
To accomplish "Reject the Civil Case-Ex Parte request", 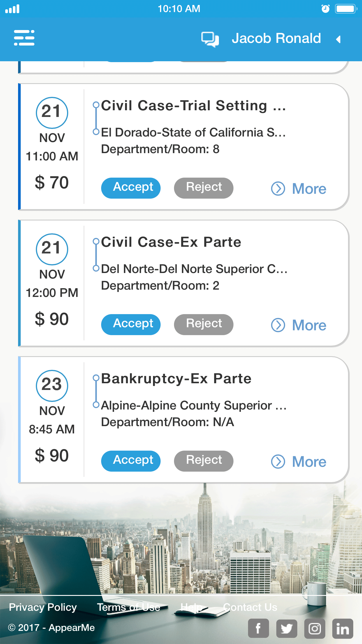I will click(x=203, y=324).
